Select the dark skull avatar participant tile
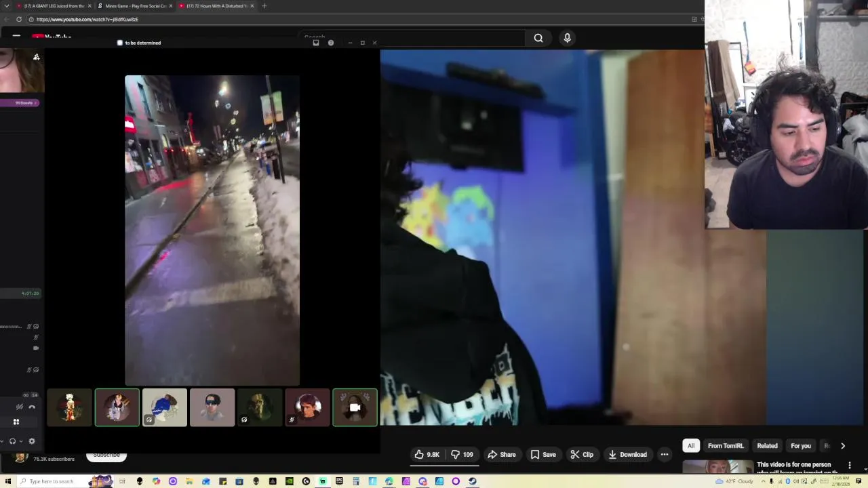The height and width of the screenshot is (488, 868). (260, 407)
